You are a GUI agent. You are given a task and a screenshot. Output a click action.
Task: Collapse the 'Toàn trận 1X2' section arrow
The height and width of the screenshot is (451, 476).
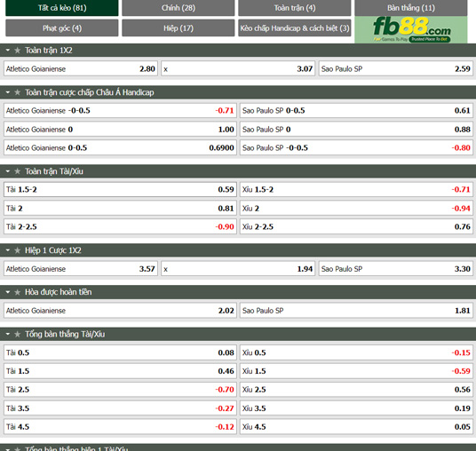coord(8,50)
